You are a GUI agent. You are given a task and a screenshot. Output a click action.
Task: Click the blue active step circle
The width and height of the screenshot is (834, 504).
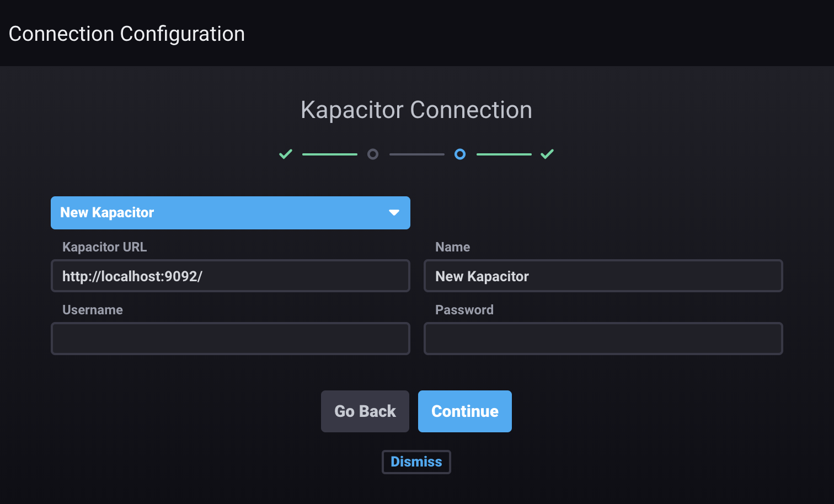[460, 154]
